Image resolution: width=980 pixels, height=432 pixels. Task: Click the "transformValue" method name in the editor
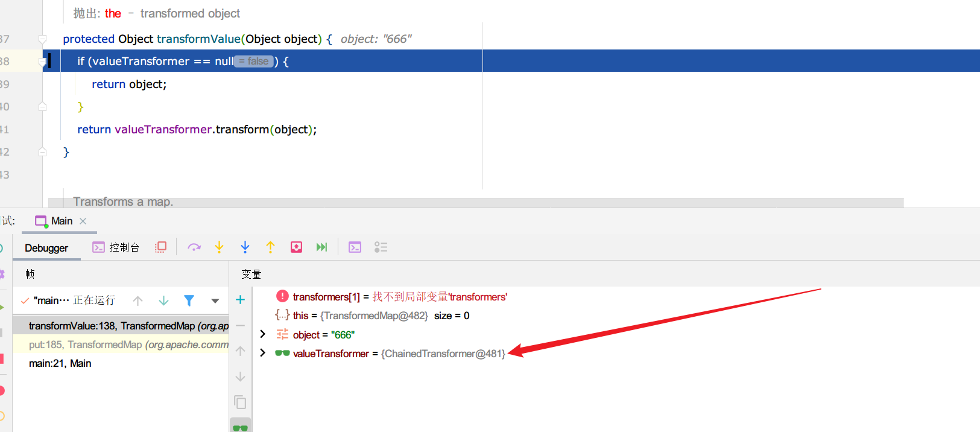(198, 39)
